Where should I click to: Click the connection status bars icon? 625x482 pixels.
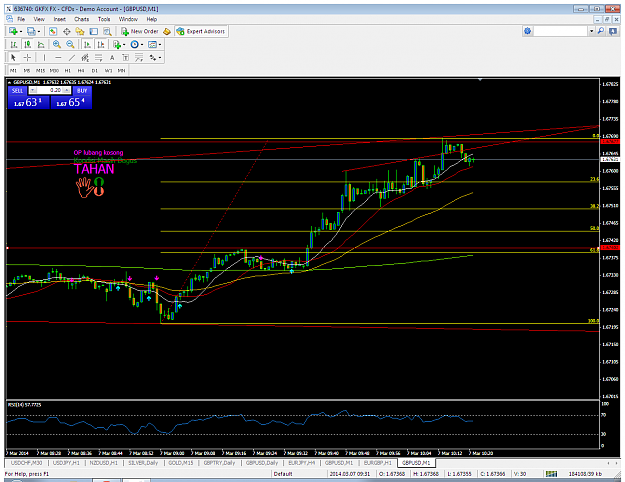(x=551, y=474)
